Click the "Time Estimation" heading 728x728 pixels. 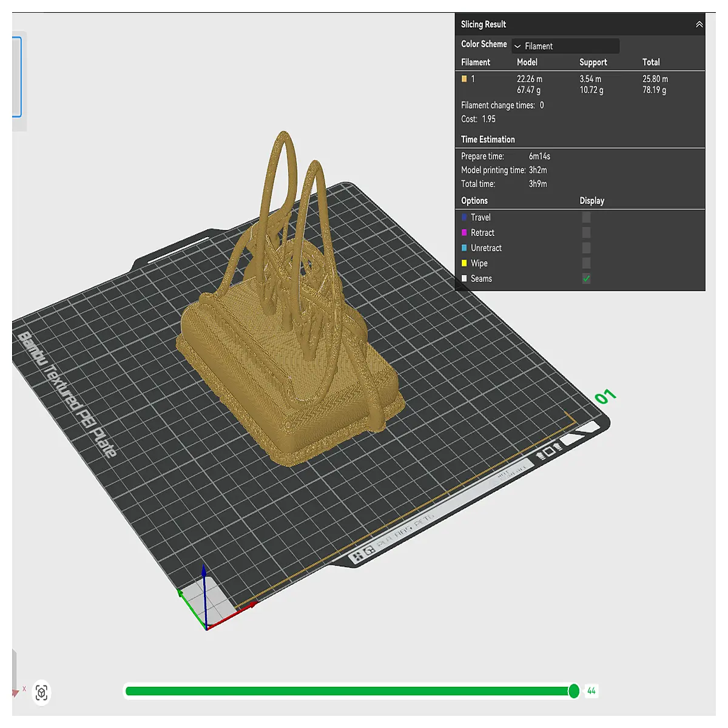click(x=488, y=139)
